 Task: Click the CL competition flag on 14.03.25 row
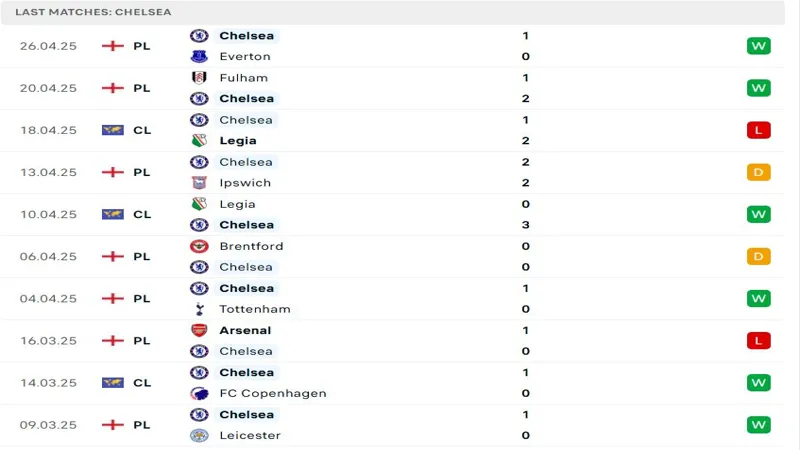pos(113,382)
